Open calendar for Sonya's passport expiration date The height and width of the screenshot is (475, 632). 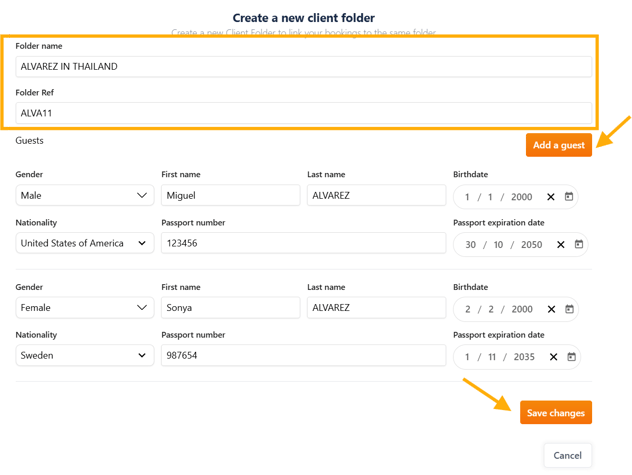572,357
